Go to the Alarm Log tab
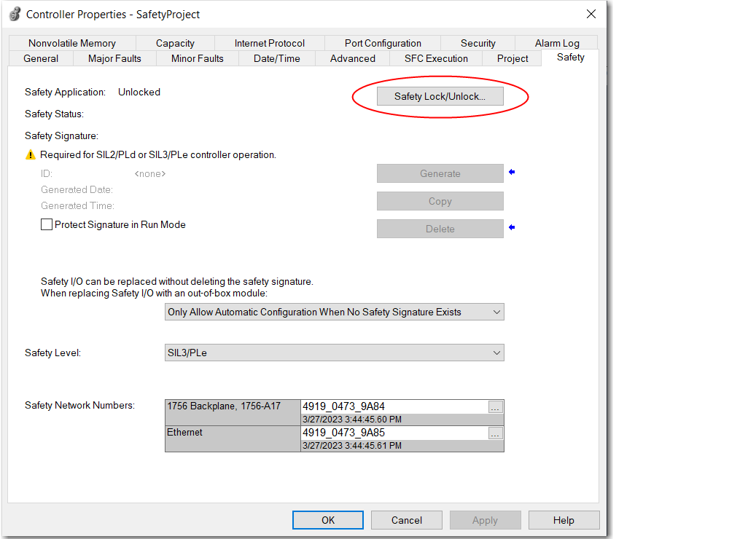Image resolution: width=756 pixels, height=539 pixels. pos(557,43)
